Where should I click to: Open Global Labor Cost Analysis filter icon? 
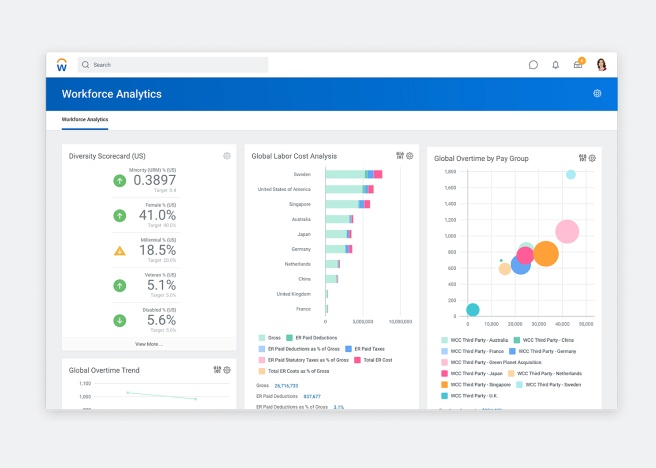(400, 156)
